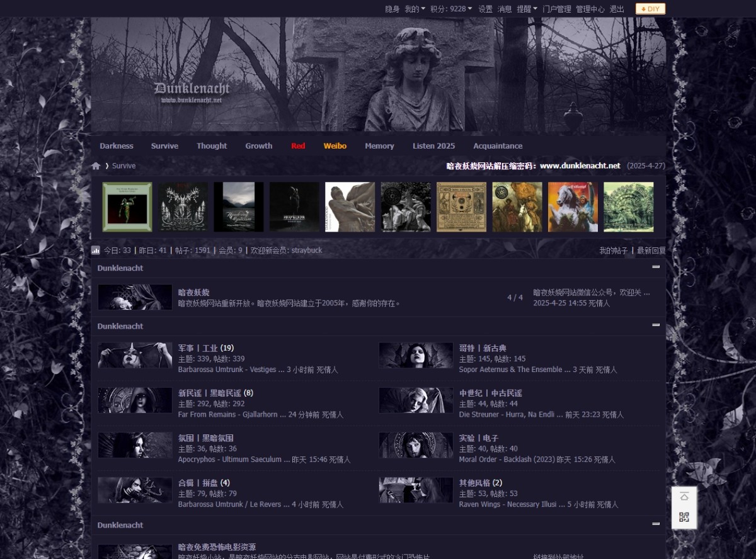Open the Red nav tab
Screen dimensions: 756x559
click(x=298, y=146)
